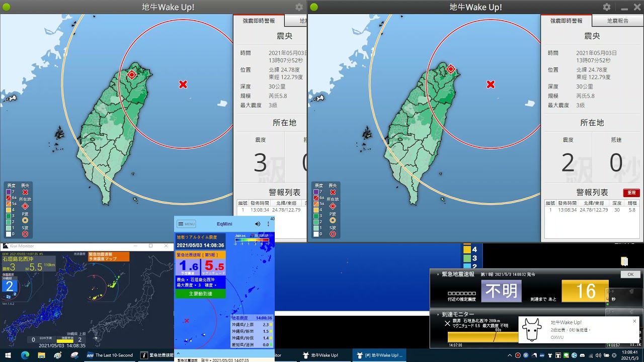Switch to 地震報告 tab in right window
This screenshot has width=644, height=362.
point(617,21)
